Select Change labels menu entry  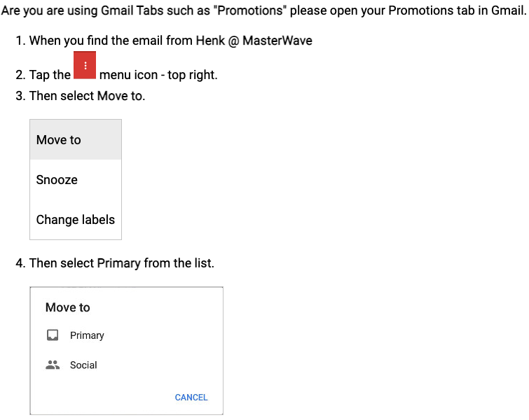[76, 219]
